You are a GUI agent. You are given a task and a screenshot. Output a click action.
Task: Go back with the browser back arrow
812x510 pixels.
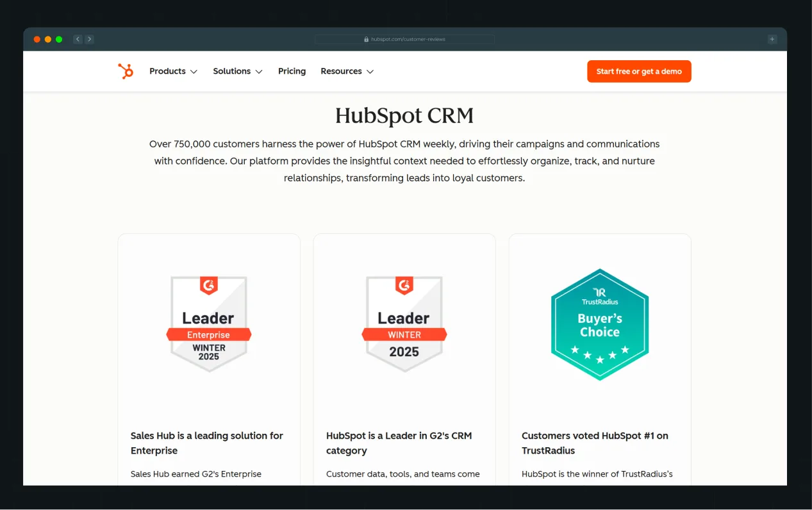[x=78, y=39]
